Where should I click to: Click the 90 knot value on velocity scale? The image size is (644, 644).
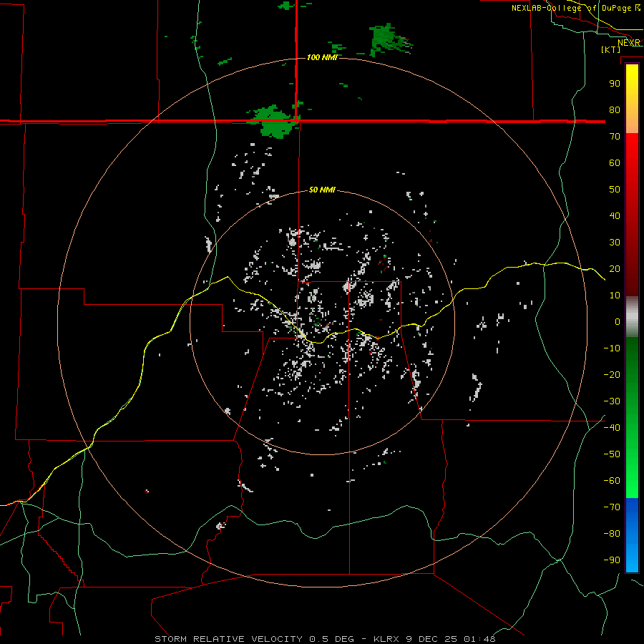615,84
